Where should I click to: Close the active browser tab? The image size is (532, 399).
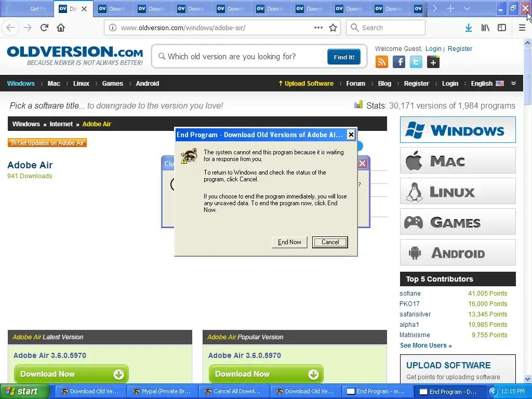point(84,9)
